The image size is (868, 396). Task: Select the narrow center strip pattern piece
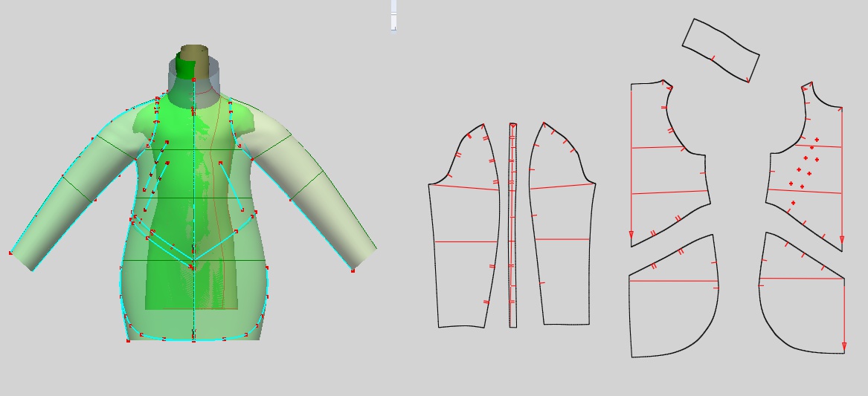click(513, 225)
